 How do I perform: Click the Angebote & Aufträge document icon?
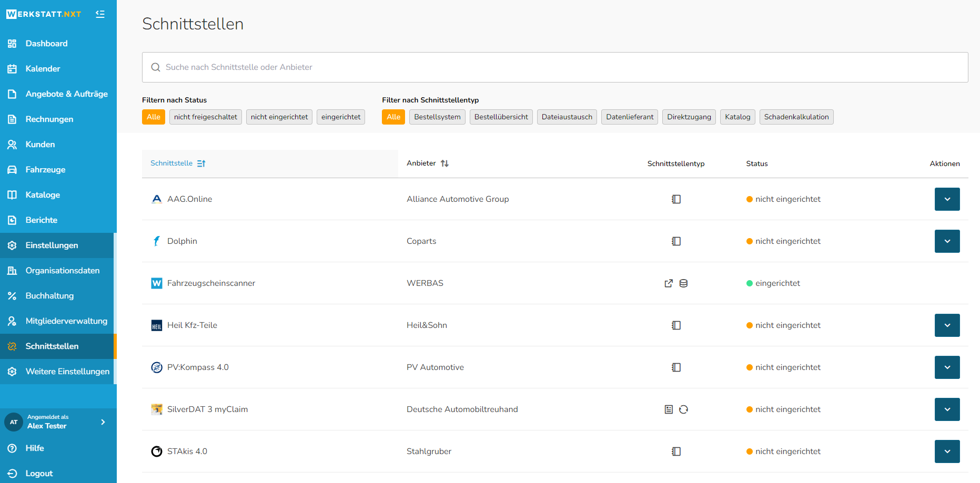coord(12,94)
